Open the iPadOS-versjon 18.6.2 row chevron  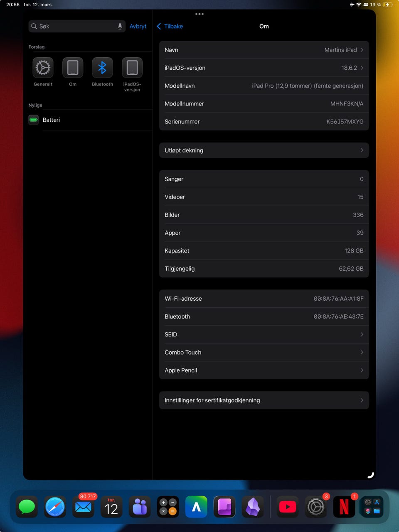(362, 68)
